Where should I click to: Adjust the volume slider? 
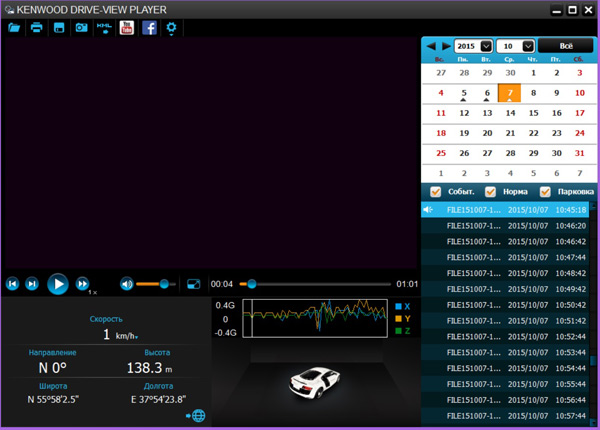pos(156,284)
